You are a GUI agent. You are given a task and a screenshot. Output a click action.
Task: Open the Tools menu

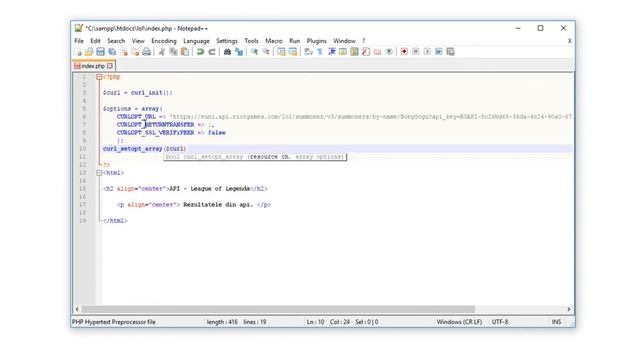tap(251, 41)
